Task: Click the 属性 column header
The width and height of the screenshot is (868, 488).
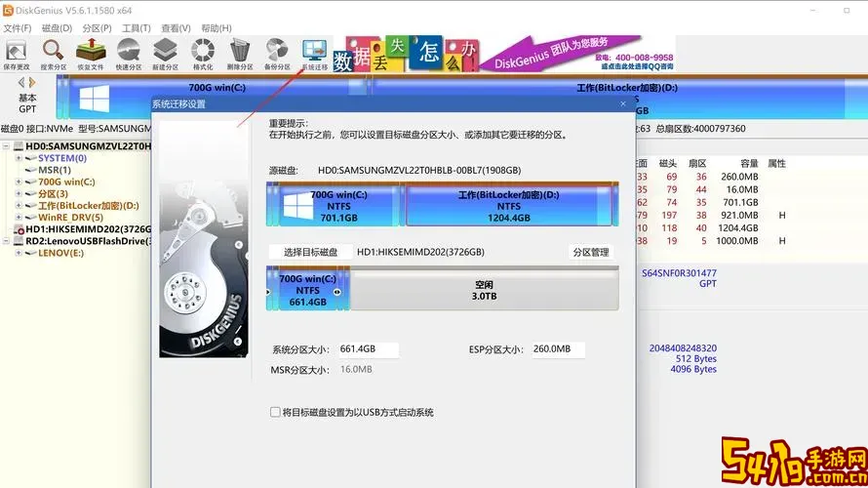Action: coord(776,163)
